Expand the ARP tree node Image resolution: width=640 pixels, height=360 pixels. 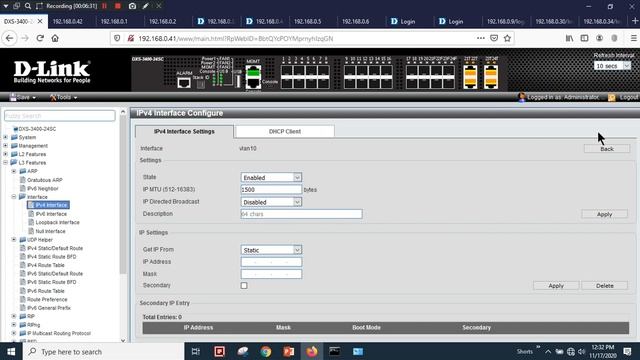point(14,171)
